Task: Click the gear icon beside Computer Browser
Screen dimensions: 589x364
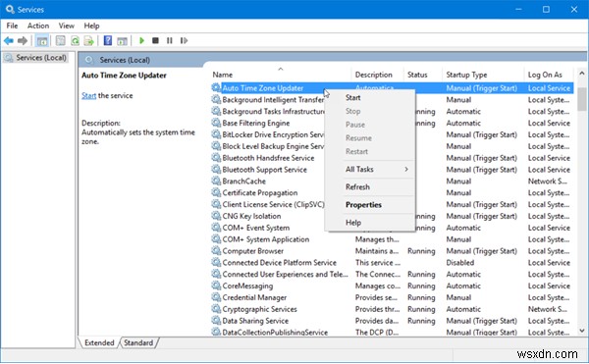Action: [x=216, y=250]
